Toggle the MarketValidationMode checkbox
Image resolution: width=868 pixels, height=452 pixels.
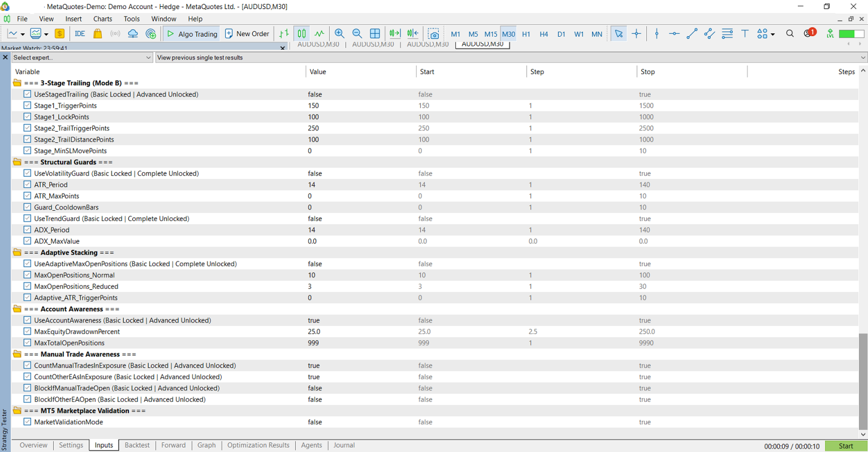27,422
